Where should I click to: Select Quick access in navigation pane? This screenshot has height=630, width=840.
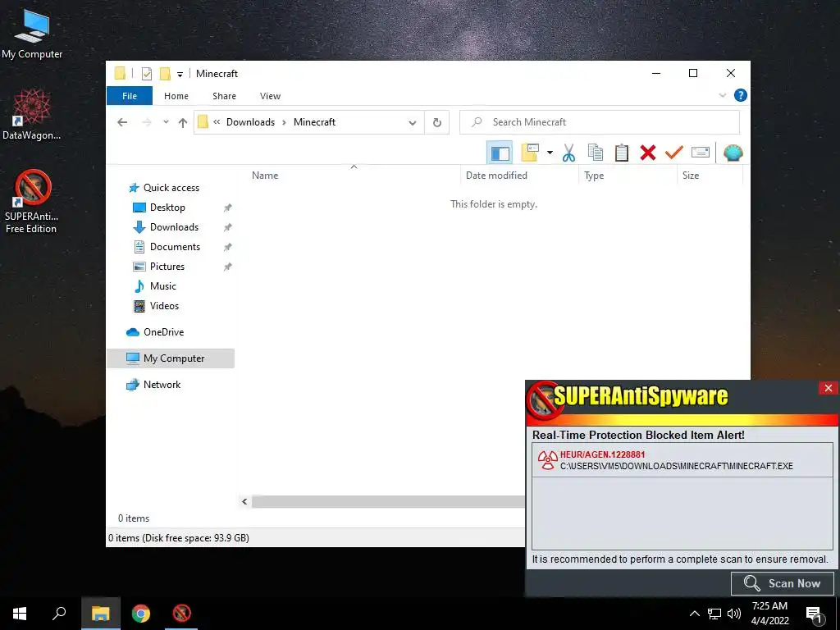tap(171, 188)
